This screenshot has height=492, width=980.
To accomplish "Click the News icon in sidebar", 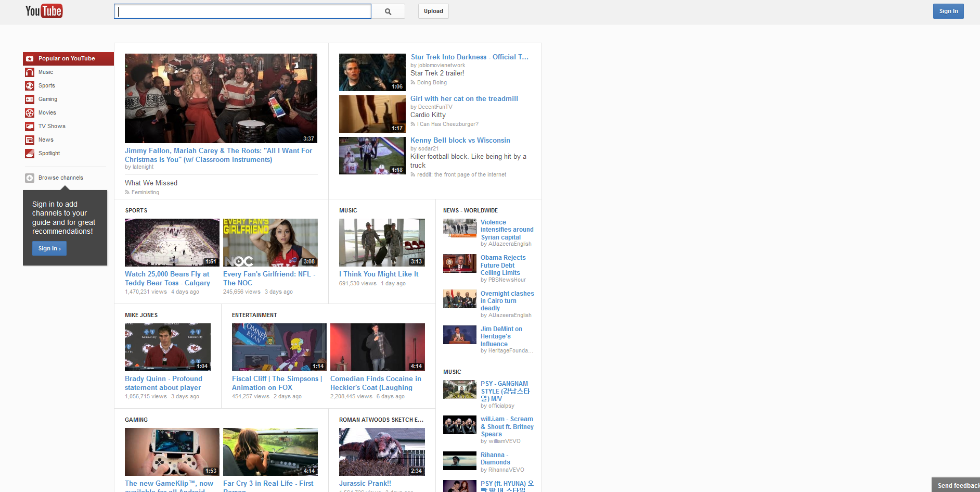I will (30, 140).
